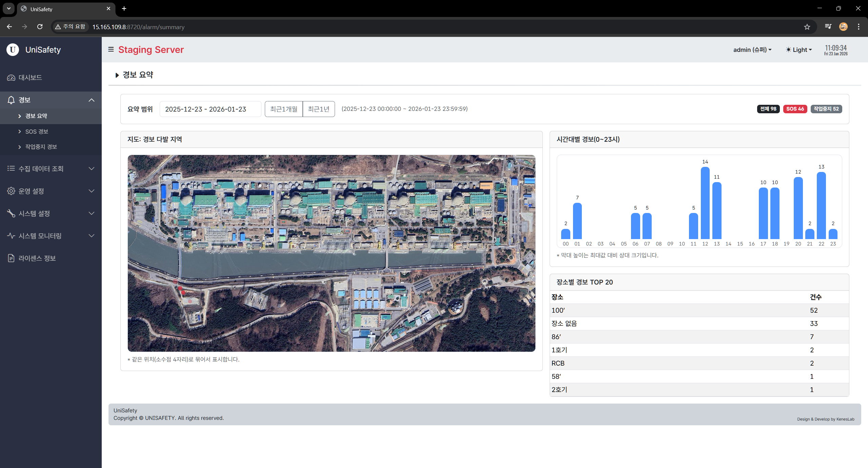Switch to the UniSafety browser tab

66,9
